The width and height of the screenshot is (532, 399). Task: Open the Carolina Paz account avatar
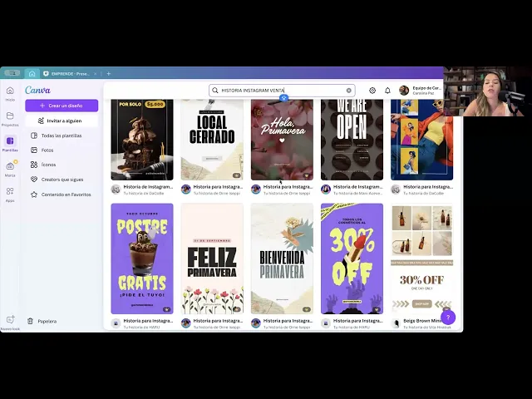coord(404,91)
